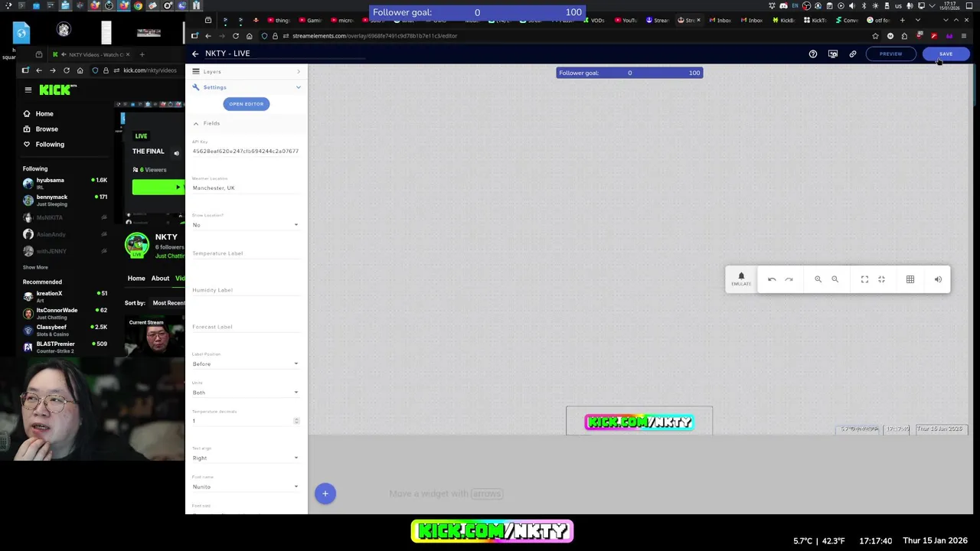Open MsNIKITA channel in Following list

[x=65, y=217]
